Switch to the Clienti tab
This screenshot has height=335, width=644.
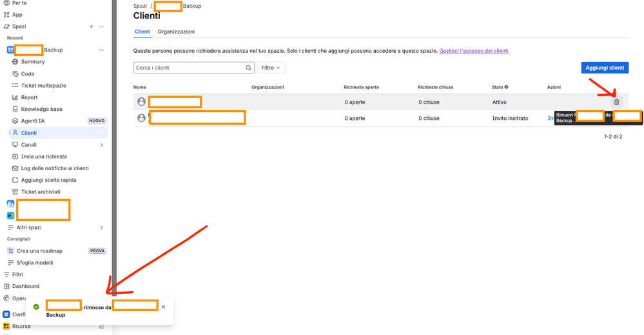click(142, 32)
